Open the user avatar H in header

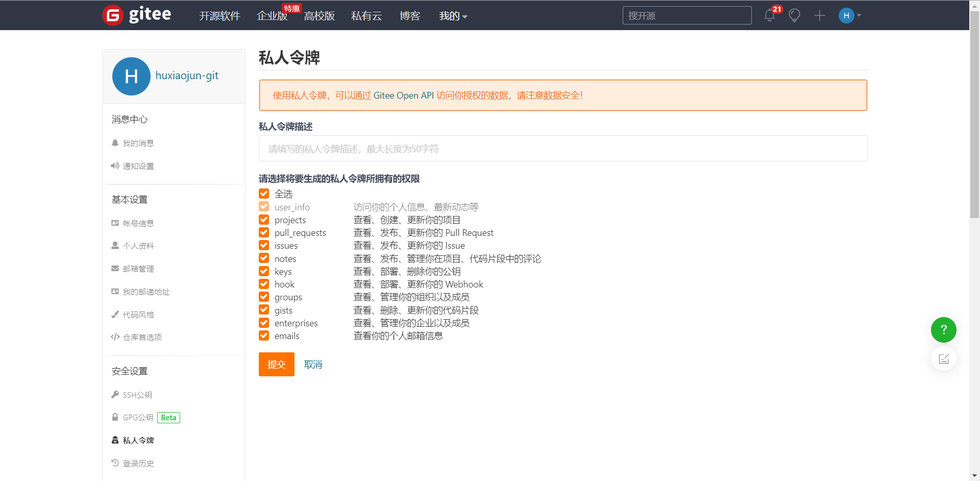[846, 15]
